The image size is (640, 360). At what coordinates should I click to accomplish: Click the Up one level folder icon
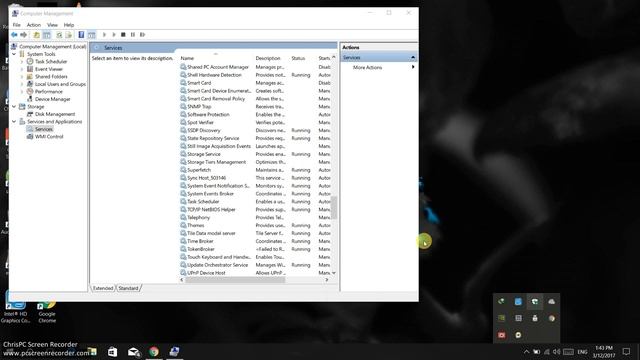click(37, 35)
